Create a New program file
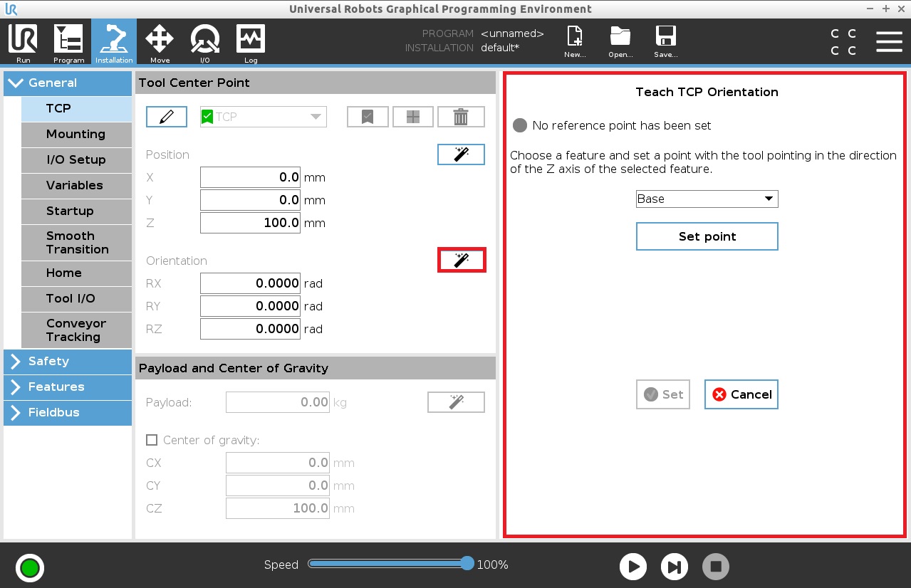This screenshot has width=911, height=588. 575,42
